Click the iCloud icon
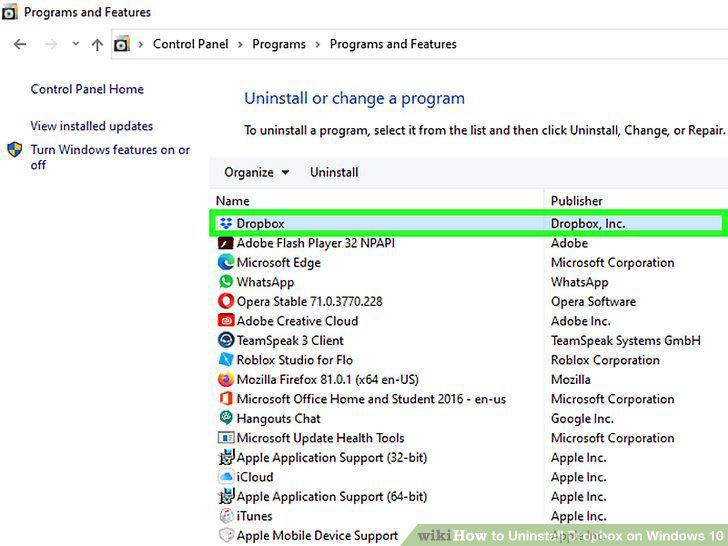The image size is (728, 546). click(x=226, y=477)
